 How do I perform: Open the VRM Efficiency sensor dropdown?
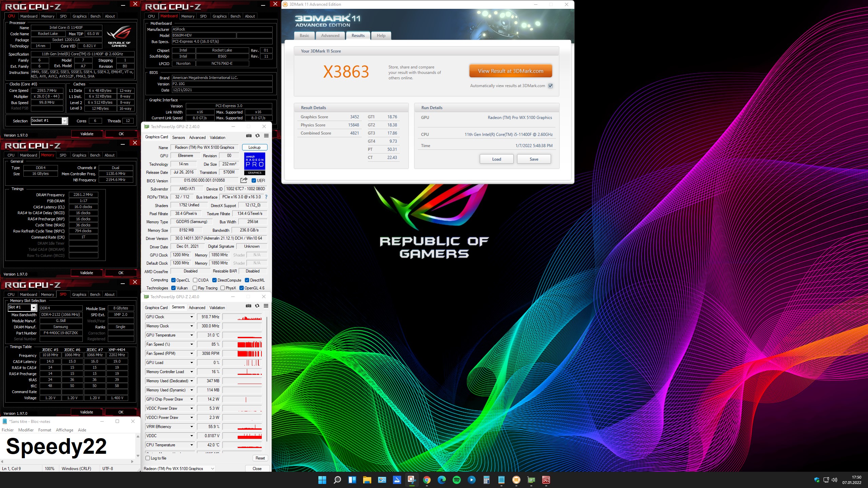tap(192, 427)
